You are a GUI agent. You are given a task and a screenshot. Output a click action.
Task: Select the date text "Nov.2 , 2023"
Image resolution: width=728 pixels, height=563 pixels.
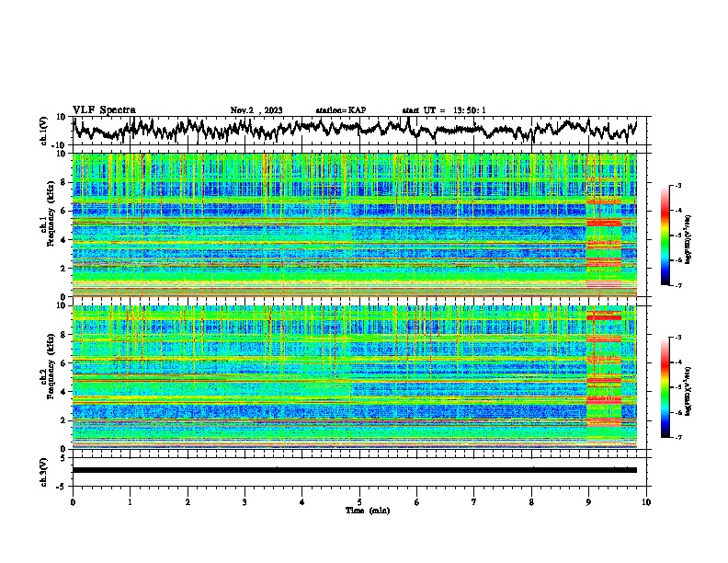(256, 110)
